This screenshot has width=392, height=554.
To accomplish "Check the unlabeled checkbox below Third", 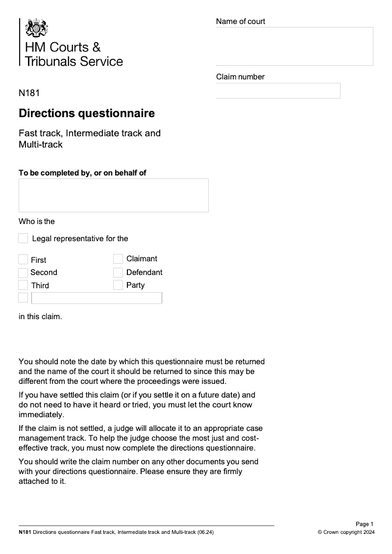I will (x=23, y=298).
